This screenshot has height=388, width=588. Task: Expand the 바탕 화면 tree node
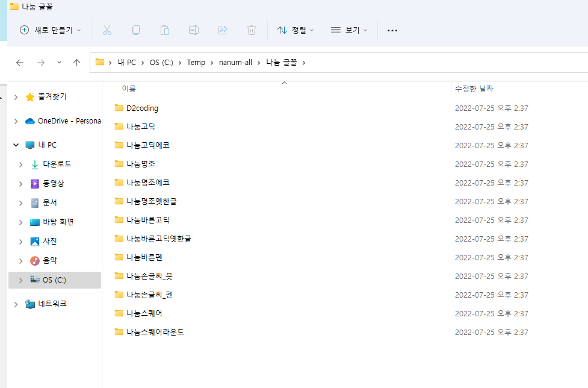tap(20, 222)
